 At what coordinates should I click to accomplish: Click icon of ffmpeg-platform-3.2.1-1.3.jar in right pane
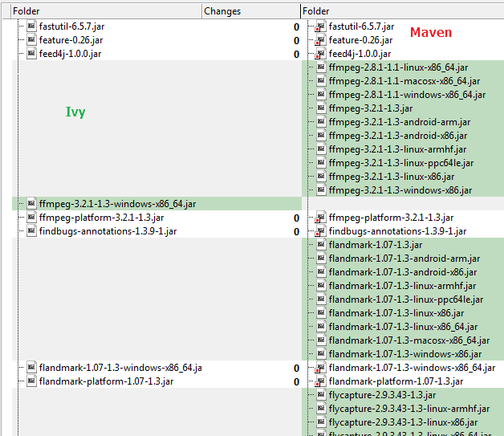320,218
